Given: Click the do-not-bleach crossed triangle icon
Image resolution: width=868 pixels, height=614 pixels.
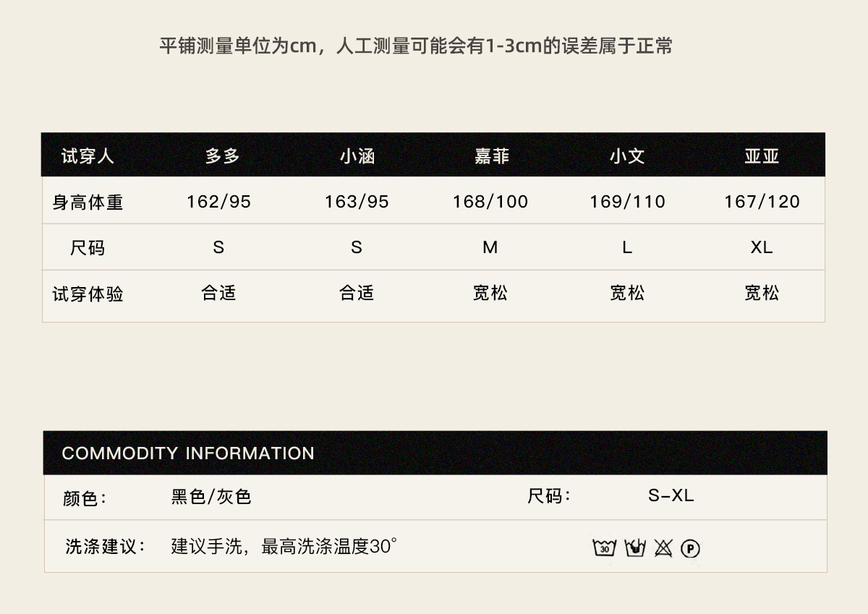Looking at the screenshot, I should tap(663, 548).
